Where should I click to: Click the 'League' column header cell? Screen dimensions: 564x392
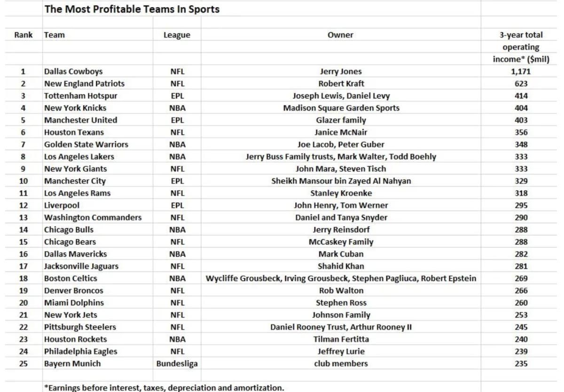[x=177, y=35]
